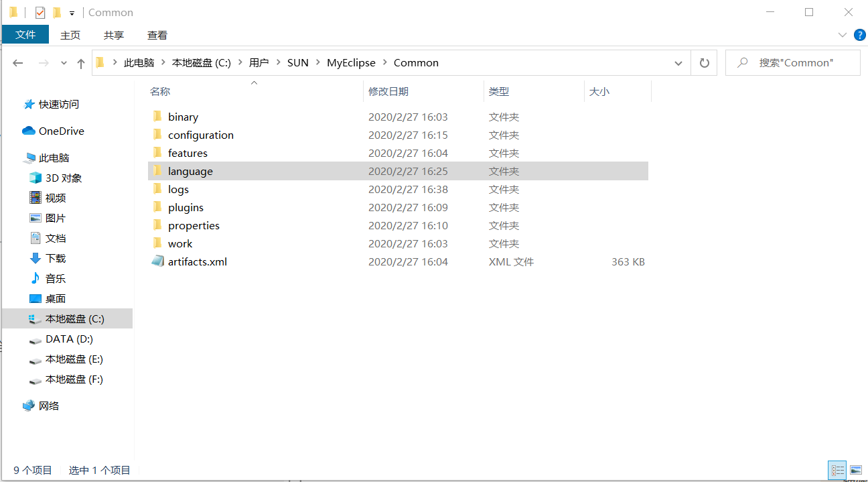Image resolution: width=868 pixels, height=482 pixels.
Task: Click the 图片 picture icon
Action: point(35,218)
